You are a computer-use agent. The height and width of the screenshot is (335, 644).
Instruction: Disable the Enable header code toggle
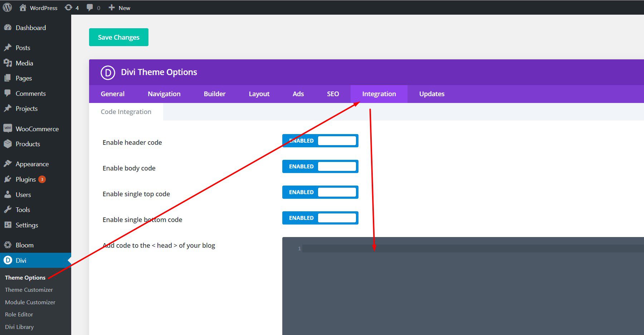pos(336,141)
